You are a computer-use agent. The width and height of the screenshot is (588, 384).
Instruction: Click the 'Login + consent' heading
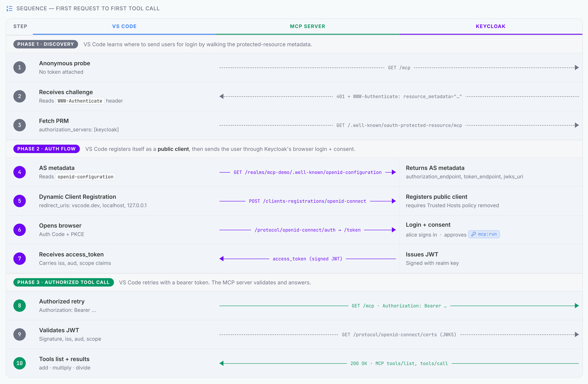click(428, 225)
